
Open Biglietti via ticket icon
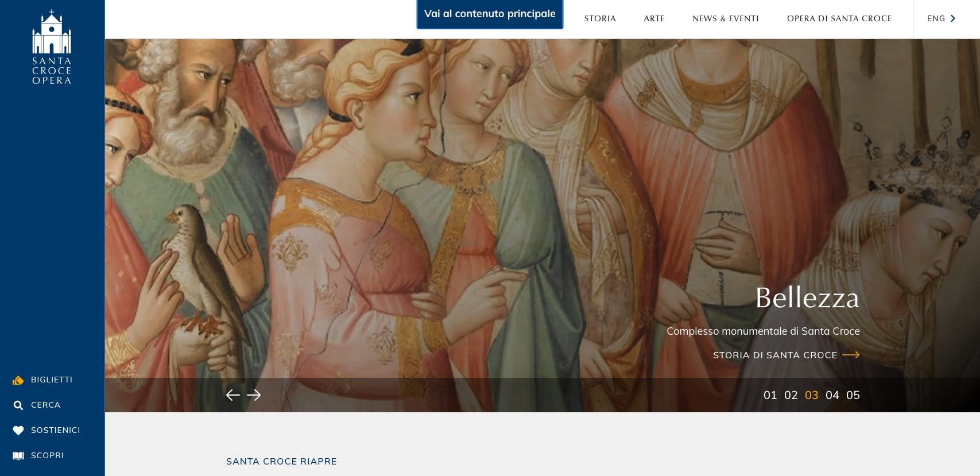coord(18,380)
